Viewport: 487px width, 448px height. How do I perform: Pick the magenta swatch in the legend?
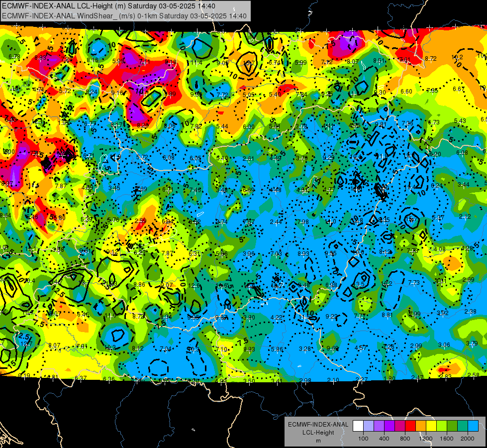[x=400, y=426]
